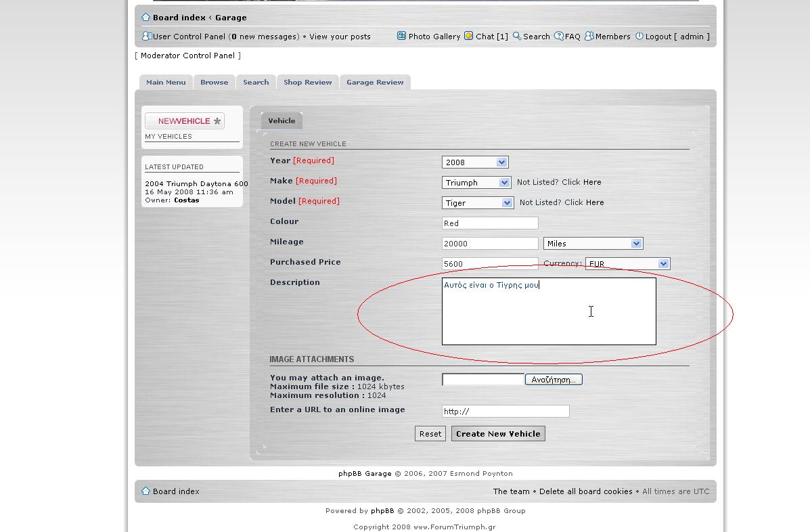
Task: Expand the Currency dropdown
Action: tap(663, 264)
